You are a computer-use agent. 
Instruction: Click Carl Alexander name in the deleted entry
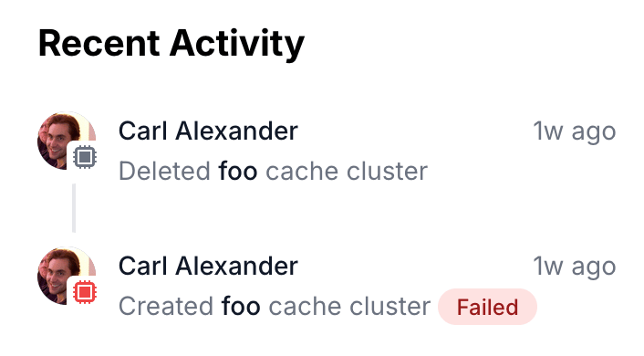tap(208, 131)
